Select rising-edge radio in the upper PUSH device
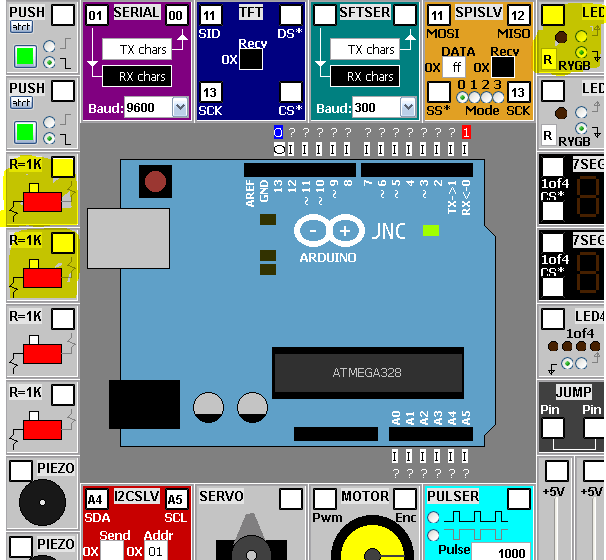606x560 pixels. tap(49, 46)
